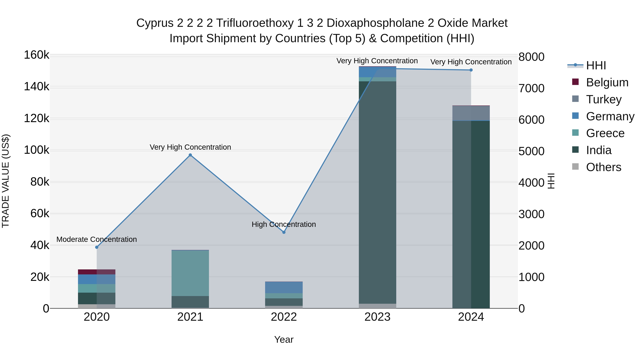Screen dimensions: 644x362
Task: Toggle the Others legend entry
Action: click(x=596, y=167)
